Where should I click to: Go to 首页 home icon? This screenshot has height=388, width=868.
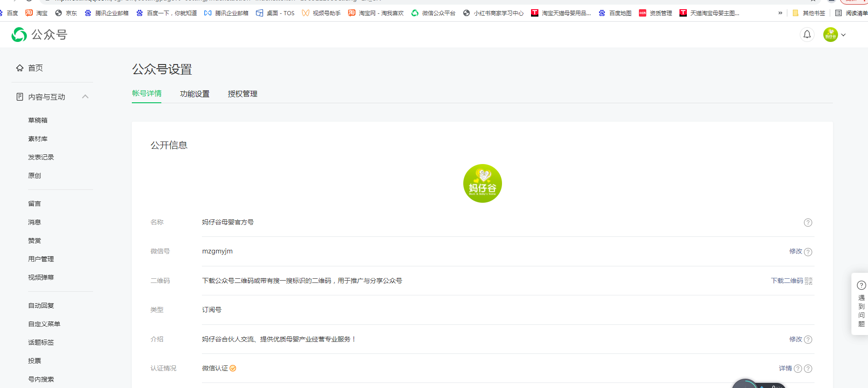(20, 68)
